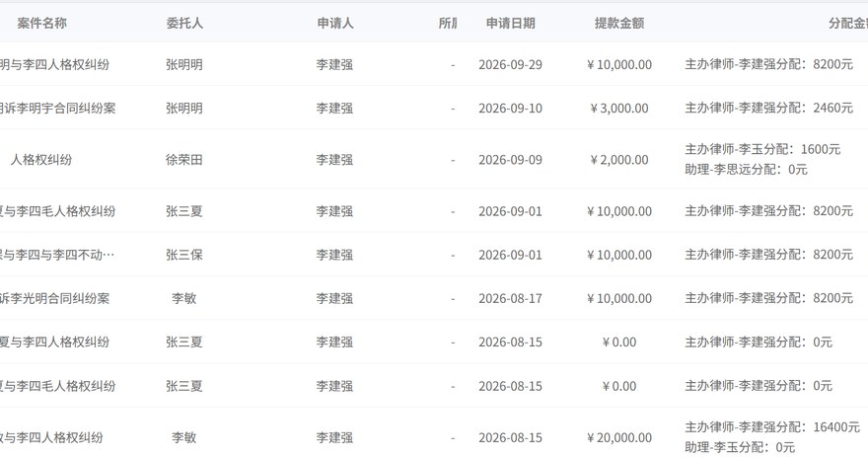Select client 张明明 in the 2026-09-29 row
Screen dimensions: 868x457
click(184, 64)
